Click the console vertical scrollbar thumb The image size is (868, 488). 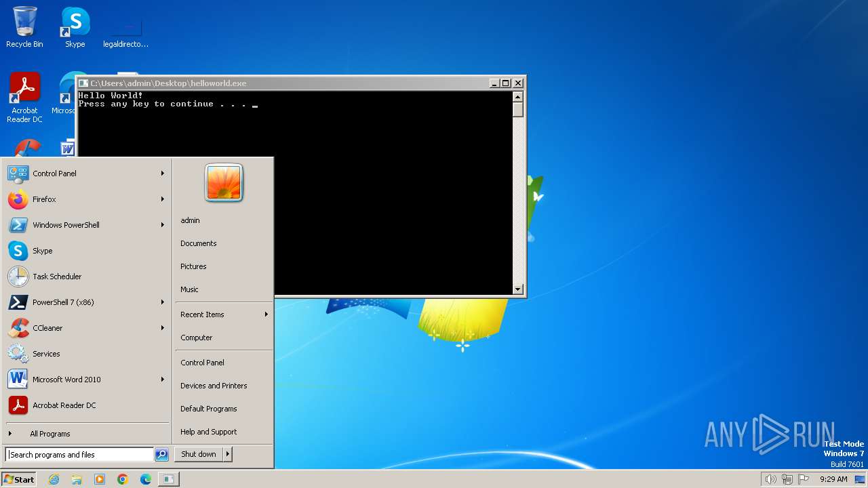pos(518,110)
